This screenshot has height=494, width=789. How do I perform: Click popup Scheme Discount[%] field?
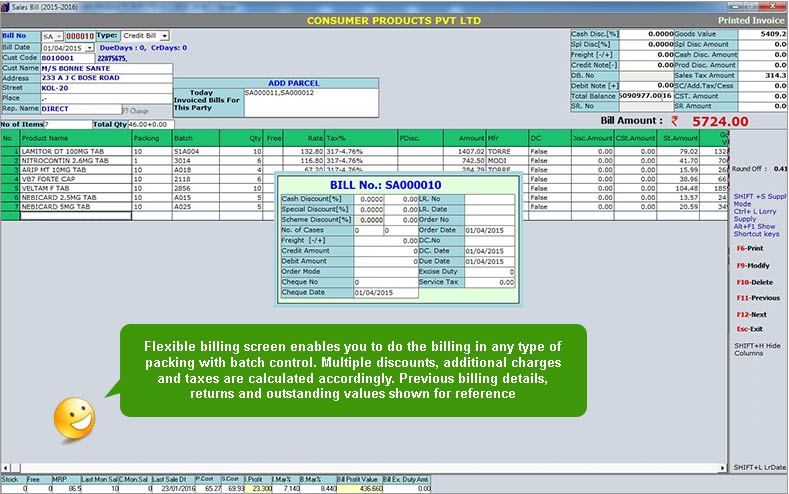[369, 220]
